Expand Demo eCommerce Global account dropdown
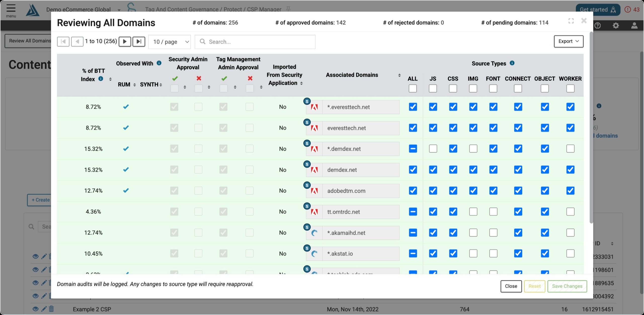This screenshot has height=315, width=644. click(x=119, y=10)
